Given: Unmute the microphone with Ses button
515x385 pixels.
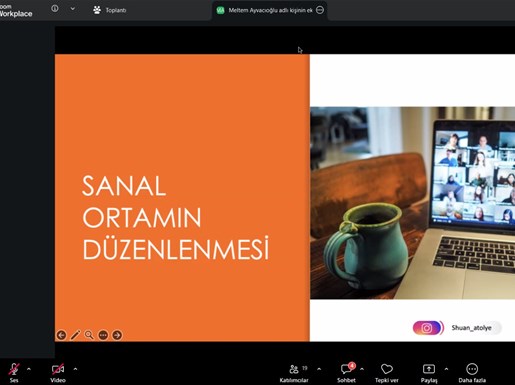Looking at the screenshot, I should click(14, 372).
